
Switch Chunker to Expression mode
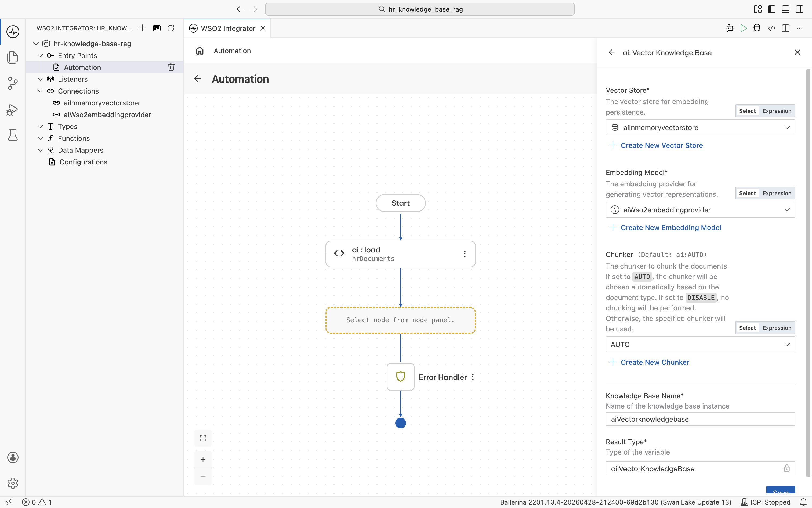click(777, 328)
